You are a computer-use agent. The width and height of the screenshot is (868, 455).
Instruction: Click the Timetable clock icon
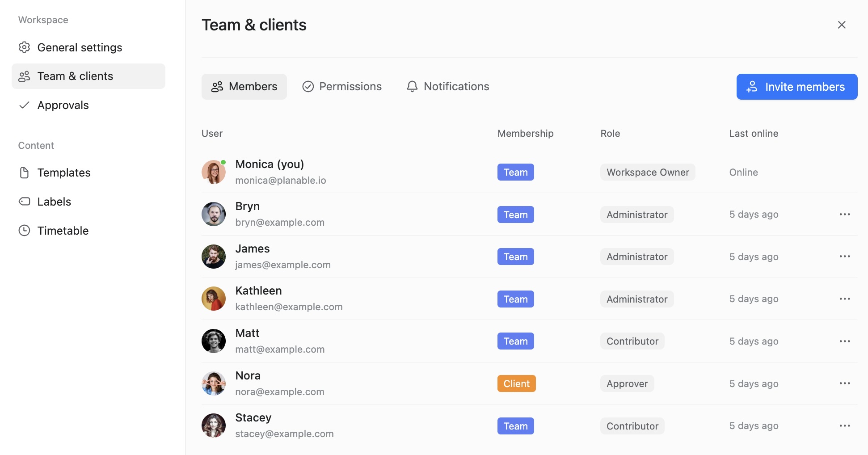24,231
